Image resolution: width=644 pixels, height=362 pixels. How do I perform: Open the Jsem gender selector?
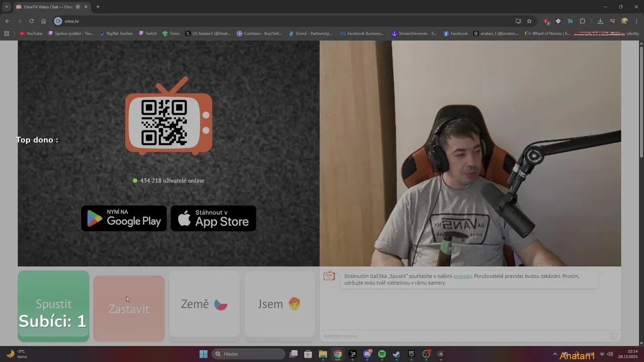[280, 304]
